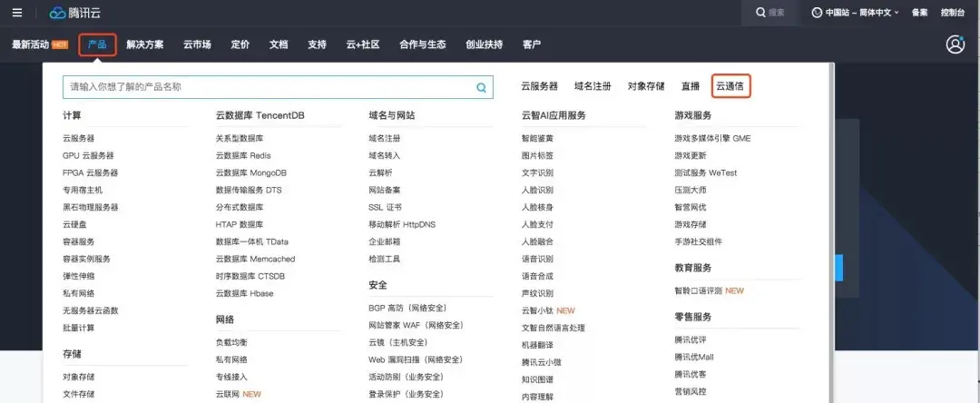Click the 备案 link in top bar

pyautogui.click(x=919, y=13)
